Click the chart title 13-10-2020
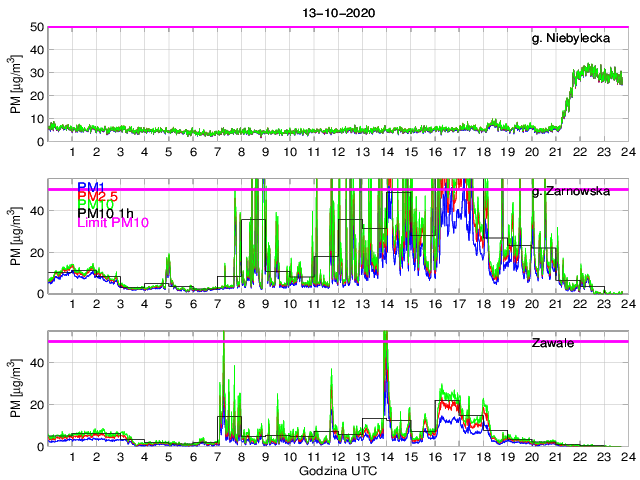This screenshot has width=640, height=480. (336, 12)
